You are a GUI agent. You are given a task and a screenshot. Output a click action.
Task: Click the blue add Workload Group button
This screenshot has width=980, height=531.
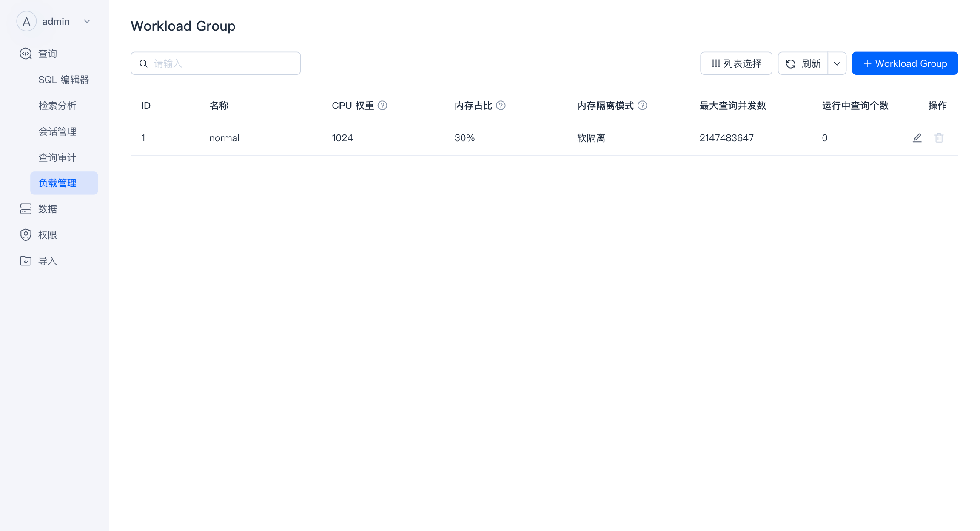click(905, 63)
